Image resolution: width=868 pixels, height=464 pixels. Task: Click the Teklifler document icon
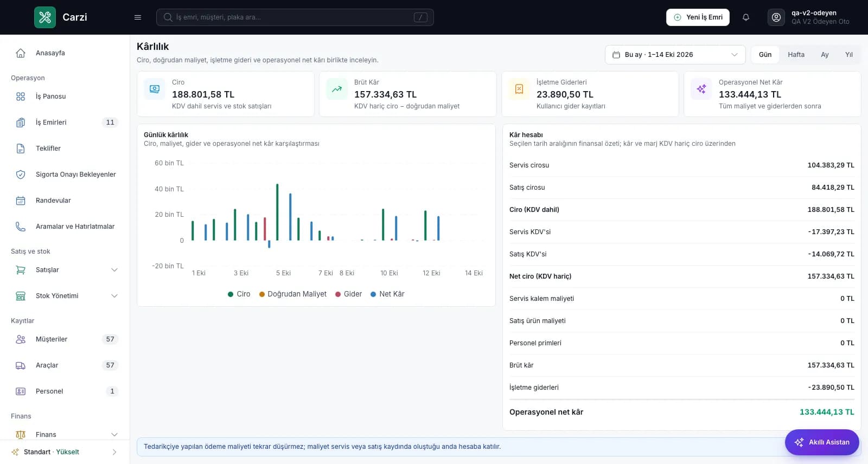pos(21,149)
